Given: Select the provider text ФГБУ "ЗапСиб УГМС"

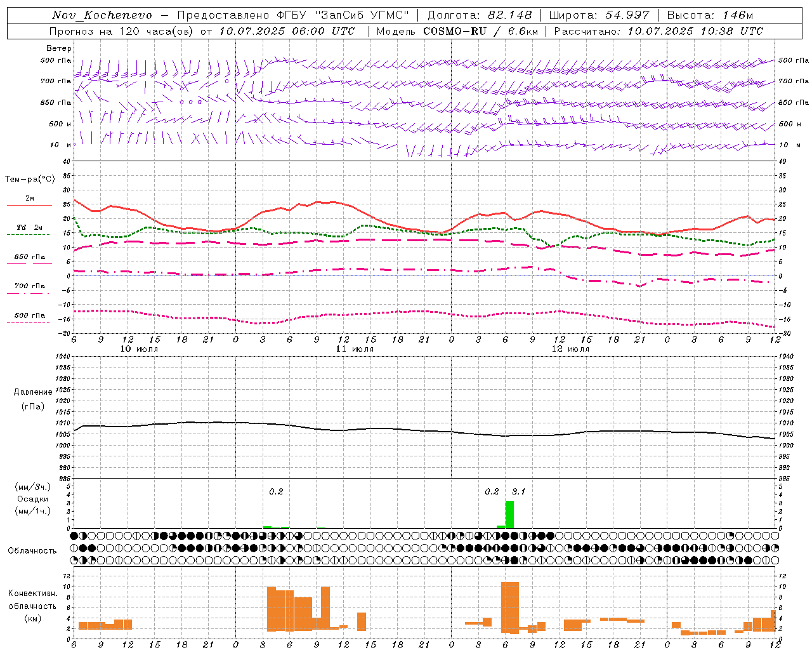Looking at the screenshot, I should [343, 15].
